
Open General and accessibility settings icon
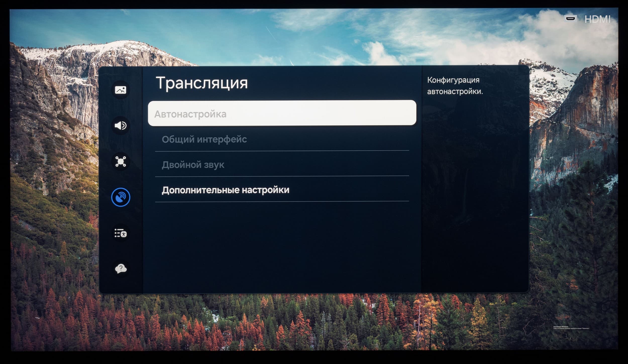point(121,233)
